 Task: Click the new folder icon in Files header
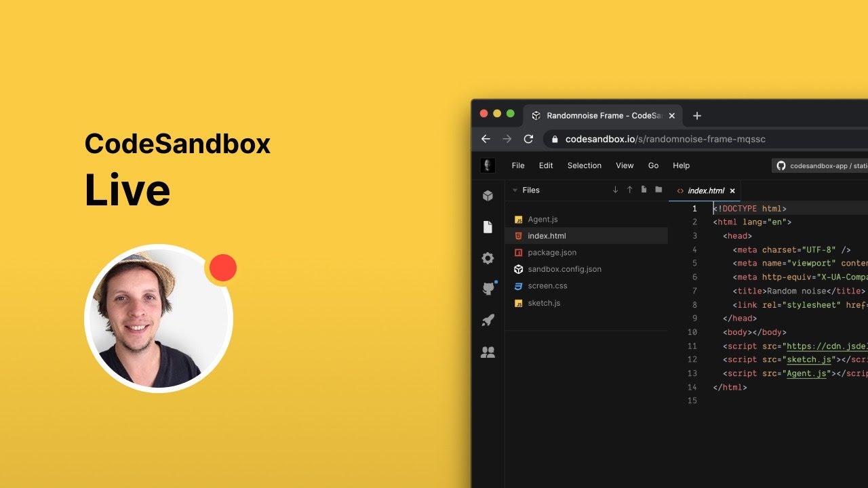click(658, 190)
